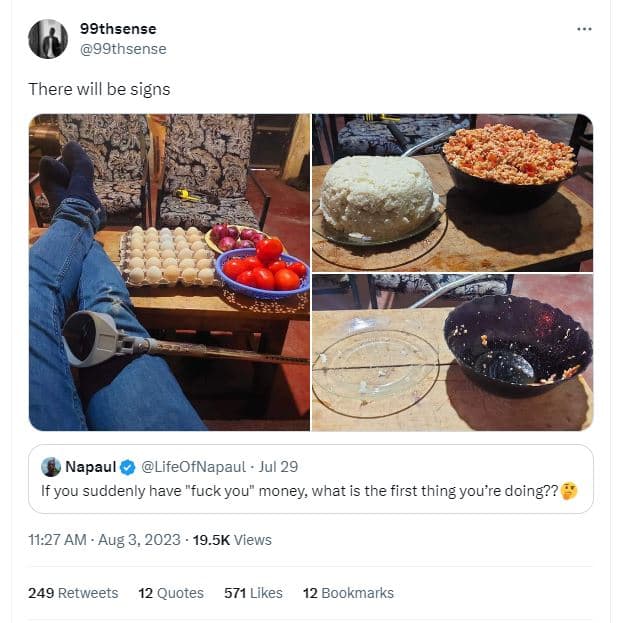Image resolution: width=623 pixels, height=623 pixels.
Task: Click the 99thsense display name
Action: click(x=118, y=29)
